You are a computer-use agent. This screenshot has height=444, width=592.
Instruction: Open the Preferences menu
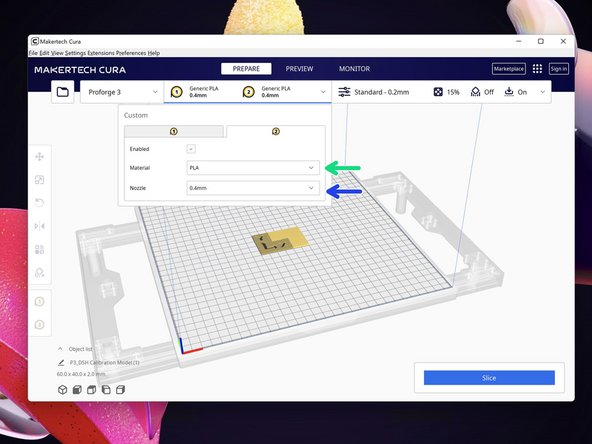pos(131,53)
